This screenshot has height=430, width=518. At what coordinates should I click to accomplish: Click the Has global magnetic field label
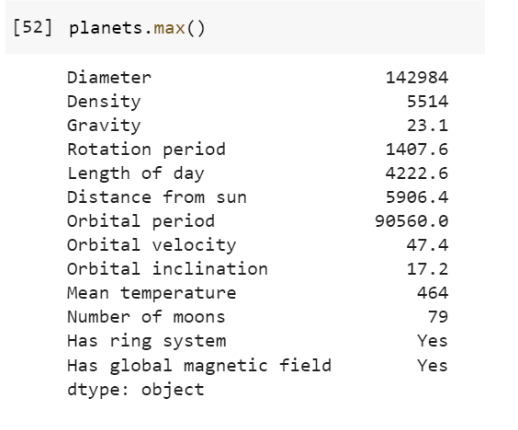(x=199, y=365)
